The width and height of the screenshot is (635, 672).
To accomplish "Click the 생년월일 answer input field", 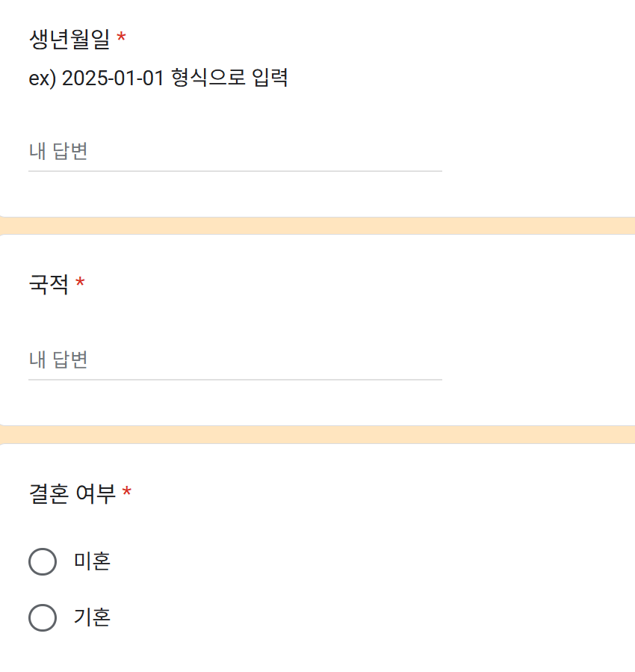I will pos(224,152).
